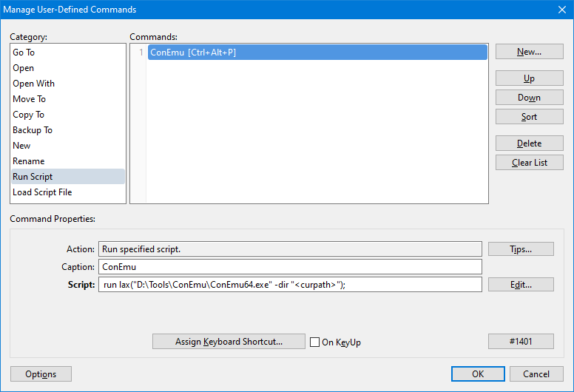Click the New... button

pyautogui.click(x=529, y=52)
